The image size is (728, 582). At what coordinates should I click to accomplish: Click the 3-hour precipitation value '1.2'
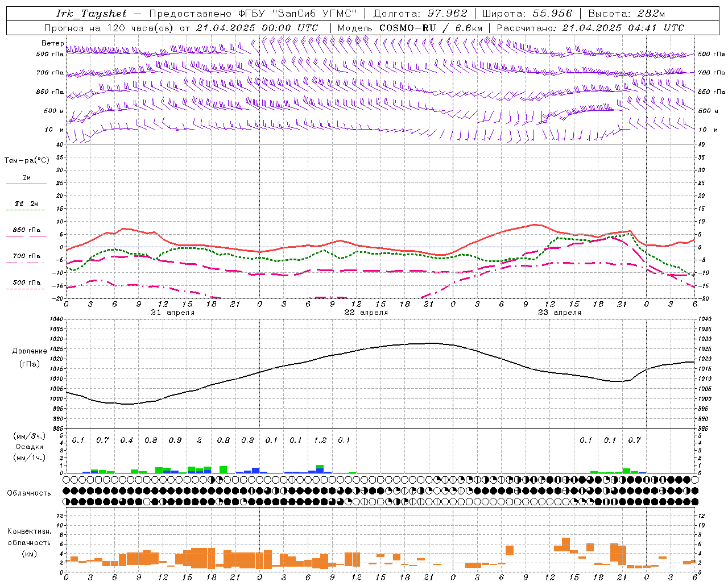320,440
